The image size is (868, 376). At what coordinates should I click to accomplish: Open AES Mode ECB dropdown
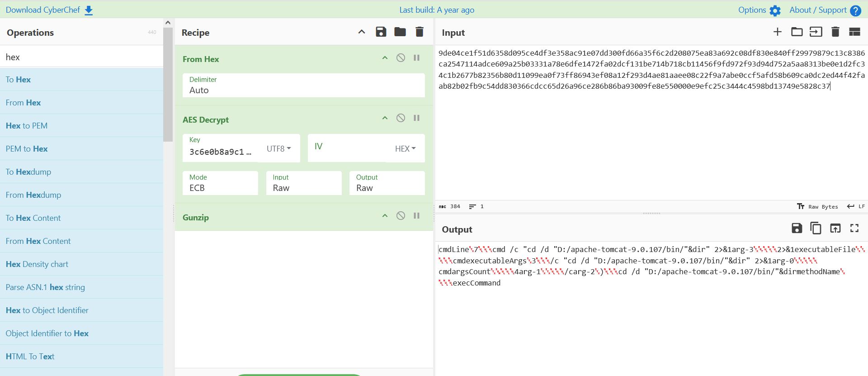click(220, 183)
